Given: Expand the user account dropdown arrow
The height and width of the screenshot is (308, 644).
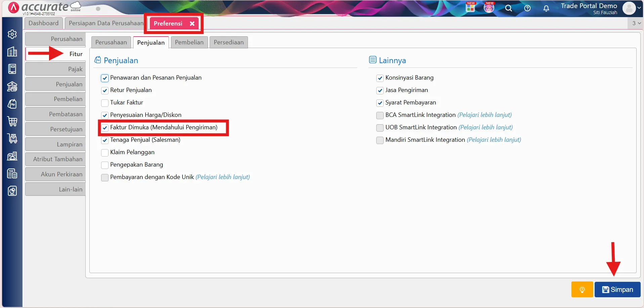Looking at the screenshot, I should (x=639, y=8).
